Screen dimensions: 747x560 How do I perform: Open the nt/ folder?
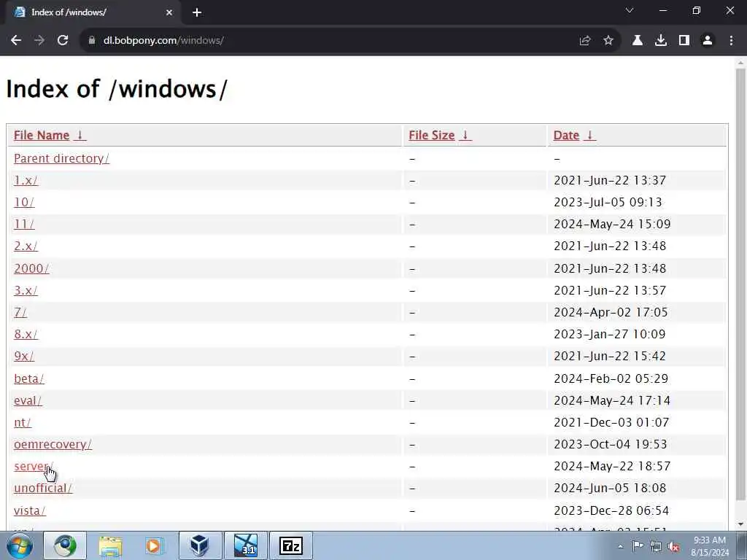(x=23, y=422)
